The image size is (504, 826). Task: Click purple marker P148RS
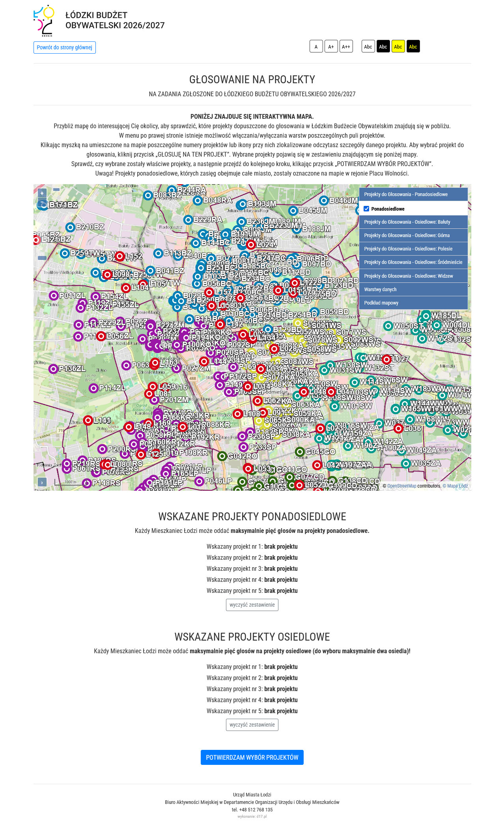point(87,483)
